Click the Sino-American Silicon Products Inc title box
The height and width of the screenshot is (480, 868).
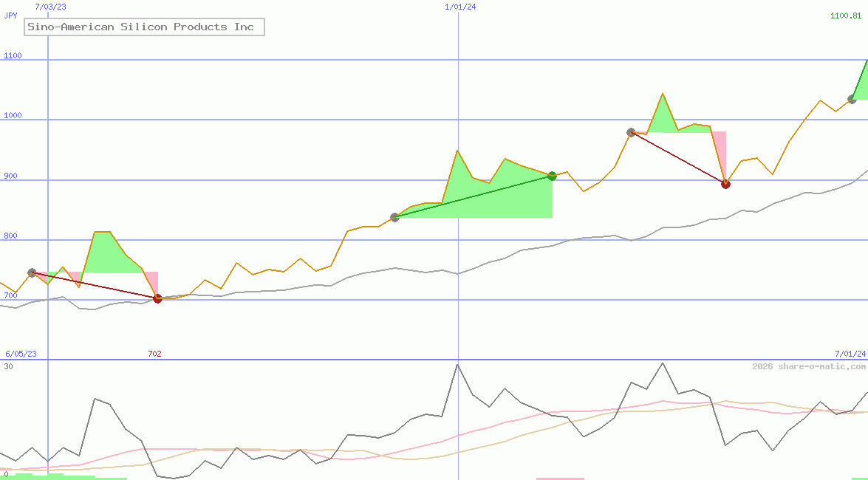click(145, 27)
